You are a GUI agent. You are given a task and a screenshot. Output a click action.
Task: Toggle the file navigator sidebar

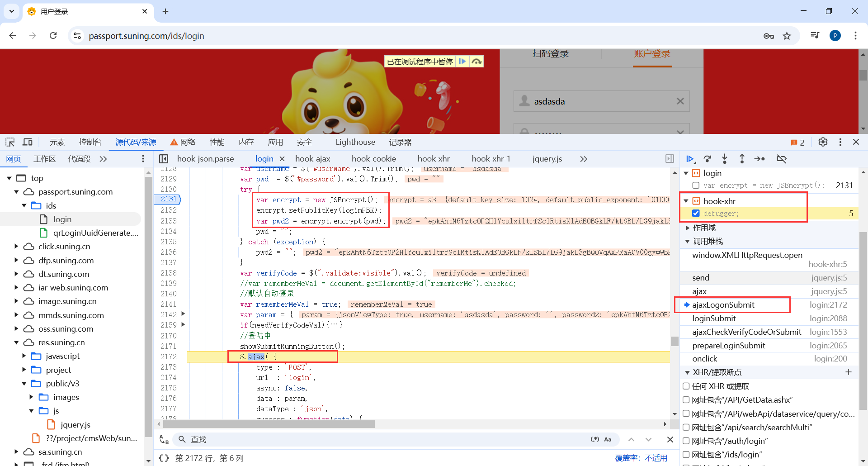pos(164,159)
